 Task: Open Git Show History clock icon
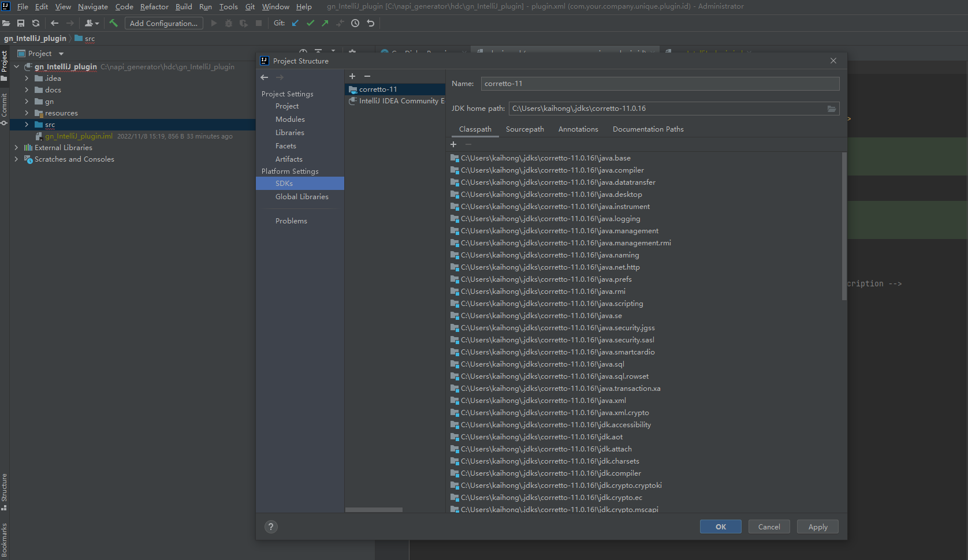(x=355, y=23)
